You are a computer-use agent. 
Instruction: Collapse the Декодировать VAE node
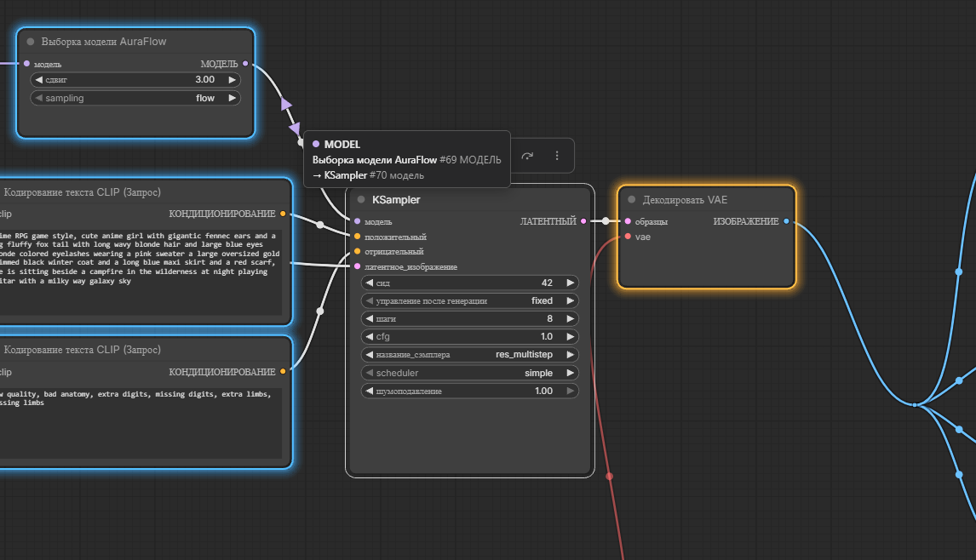(632, 200)
